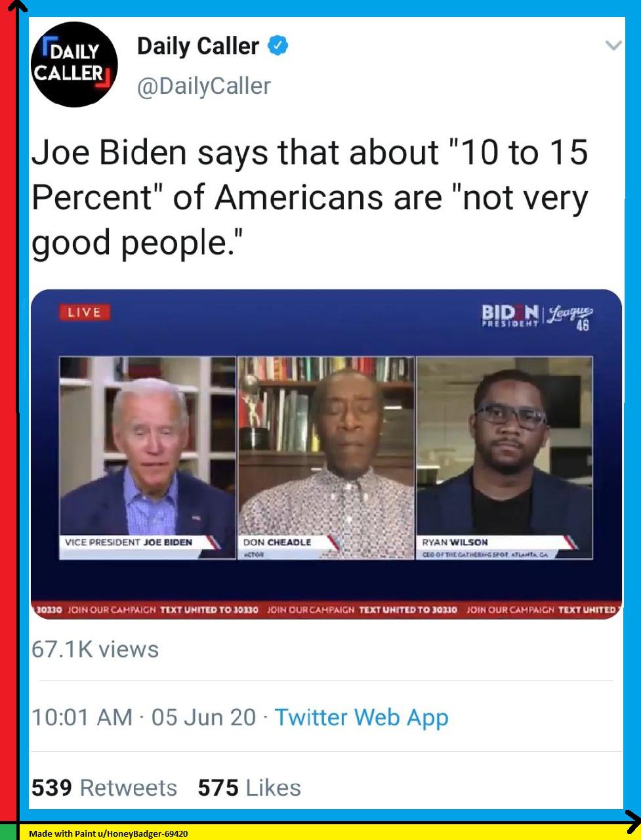The width and height of the screenshot is (641, 840).
Task: Click the Daily Caller profile avatar
Action: [x=74, y=64]
